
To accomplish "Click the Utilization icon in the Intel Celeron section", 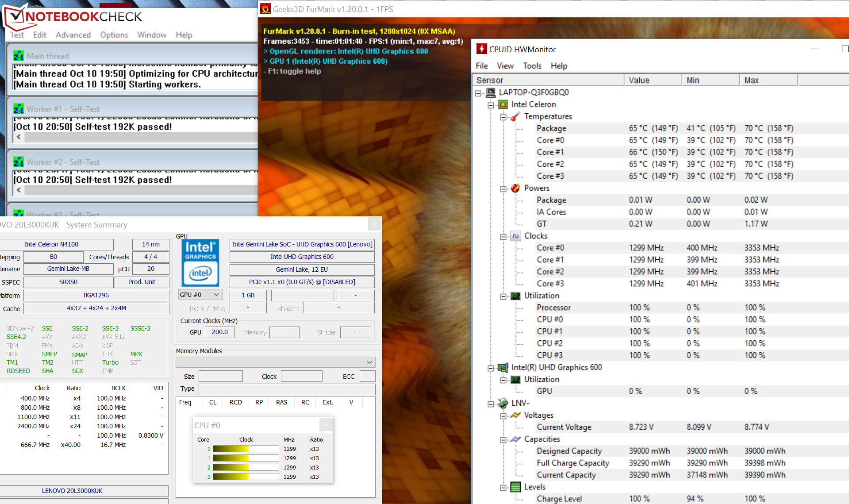I will click(x=515, y=296).
